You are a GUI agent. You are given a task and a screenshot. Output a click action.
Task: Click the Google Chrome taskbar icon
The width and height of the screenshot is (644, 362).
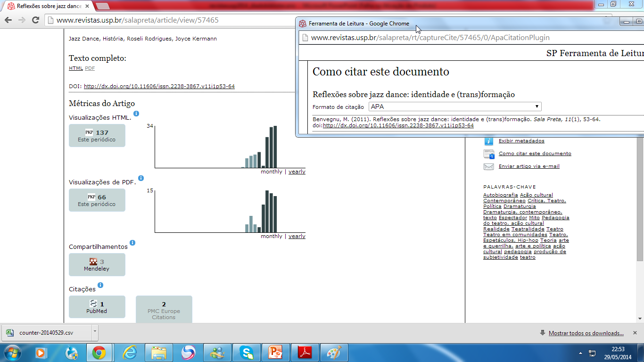99,352
